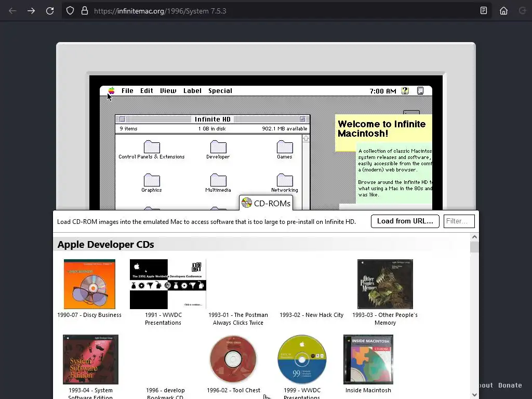Click the Infinite HD window close box
This screenshot has height=399, width=532.
122,119
